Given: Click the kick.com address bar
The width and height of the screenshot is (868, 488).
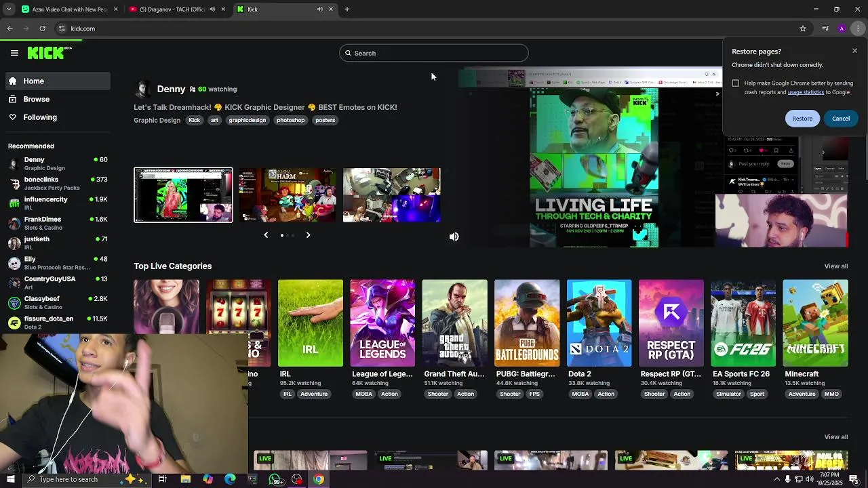Looking at the screenshot, I should pyautogui.click(x=427, y=28).
